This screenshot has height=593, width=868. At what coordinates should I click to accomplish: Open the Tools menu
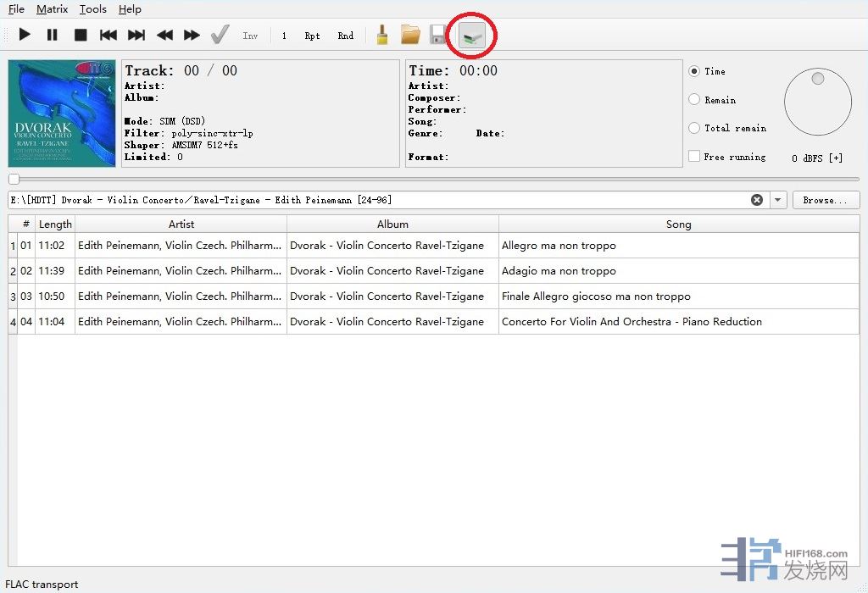(x=93, y=9)
